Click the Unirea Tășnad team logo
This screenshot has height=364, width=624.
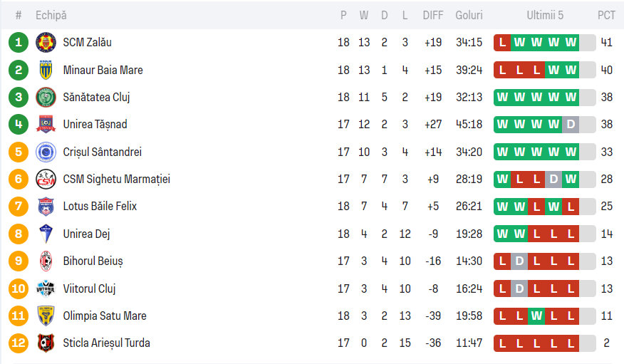pos(46,125)
